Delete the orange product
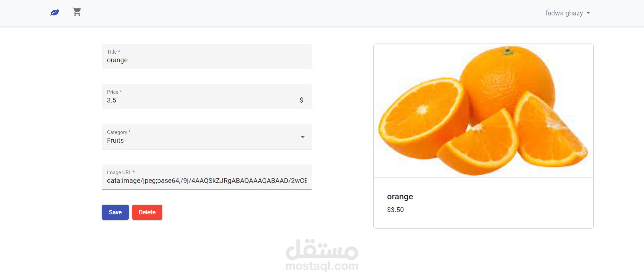The width and height of the screenshot is (644, 278). tap(147, 212)
